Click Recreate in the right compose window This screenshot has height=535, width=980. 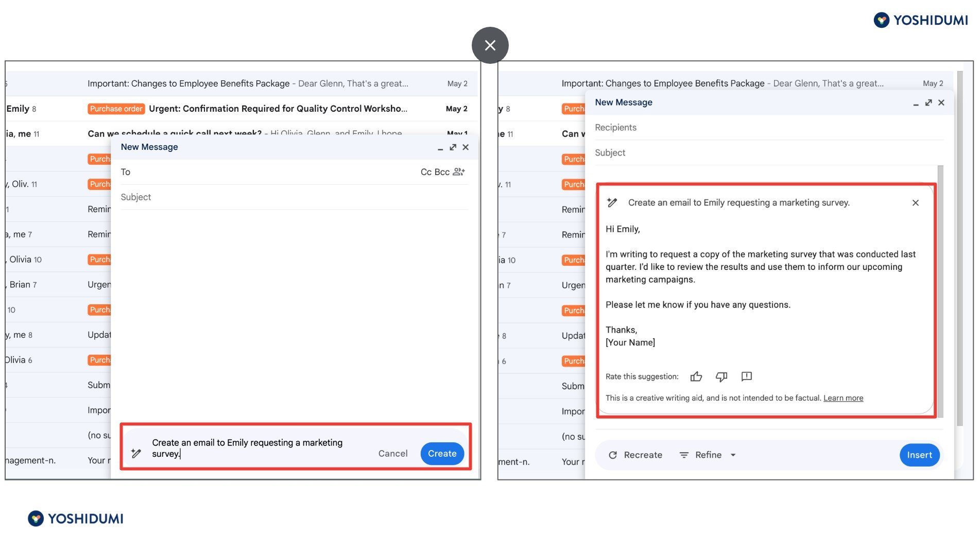coord(635,455)
